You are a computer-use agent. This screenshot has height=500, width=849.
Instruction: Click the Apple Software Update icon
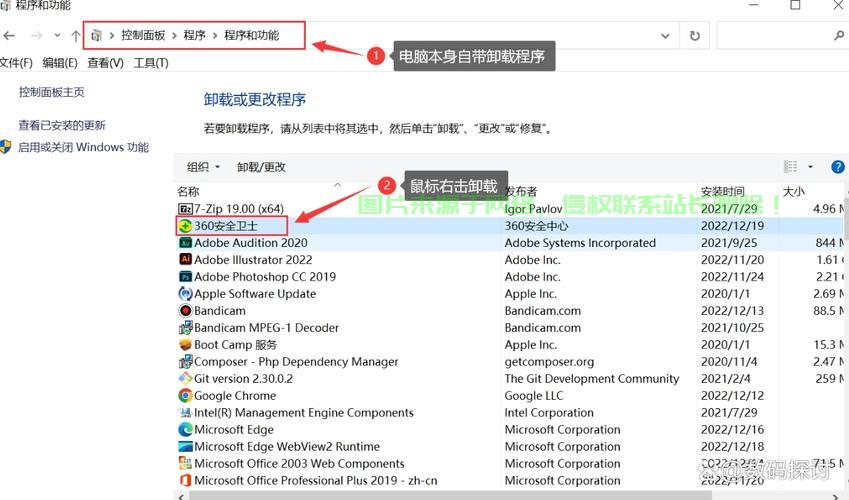(x=185, y=294)
